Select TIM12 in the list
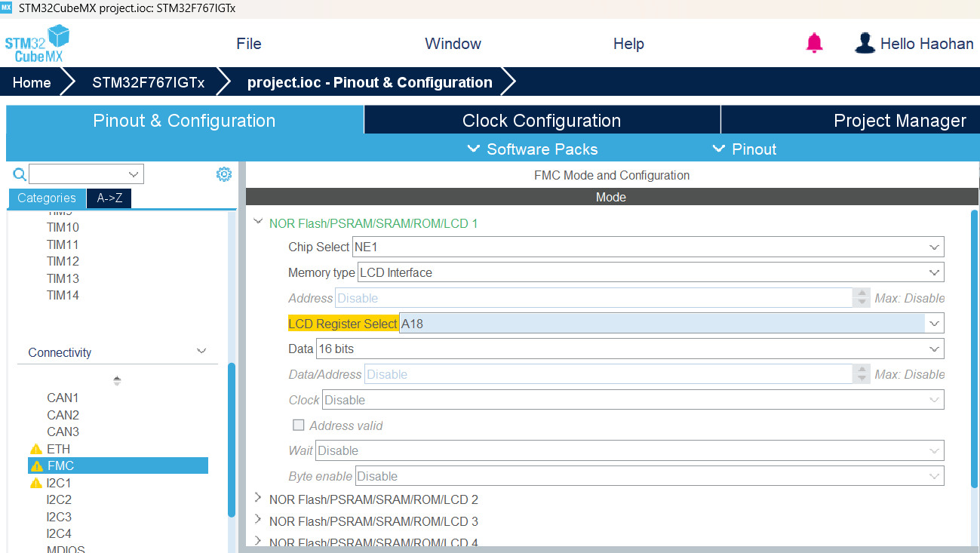 click(x=63, y=261)
